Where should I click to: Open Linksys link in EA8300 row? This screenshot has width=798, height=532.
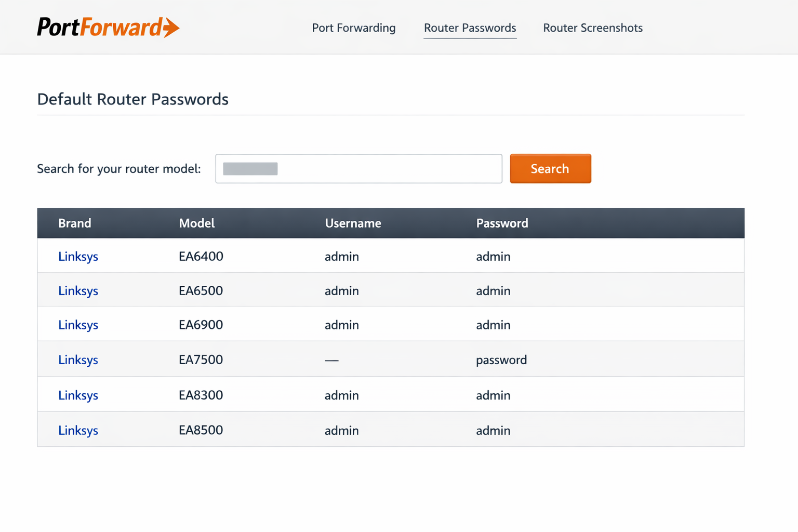click(x=78, y=395)
